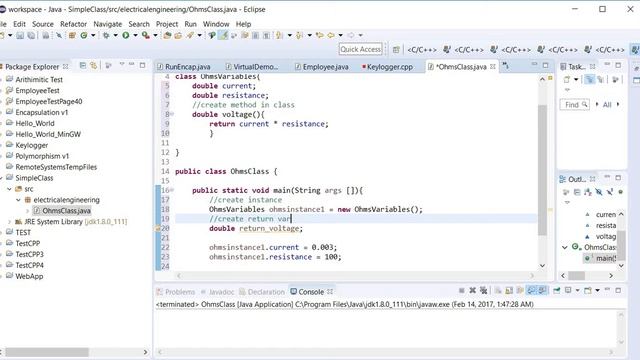Click the green Run button in toolbar

[x=126, y=36]
